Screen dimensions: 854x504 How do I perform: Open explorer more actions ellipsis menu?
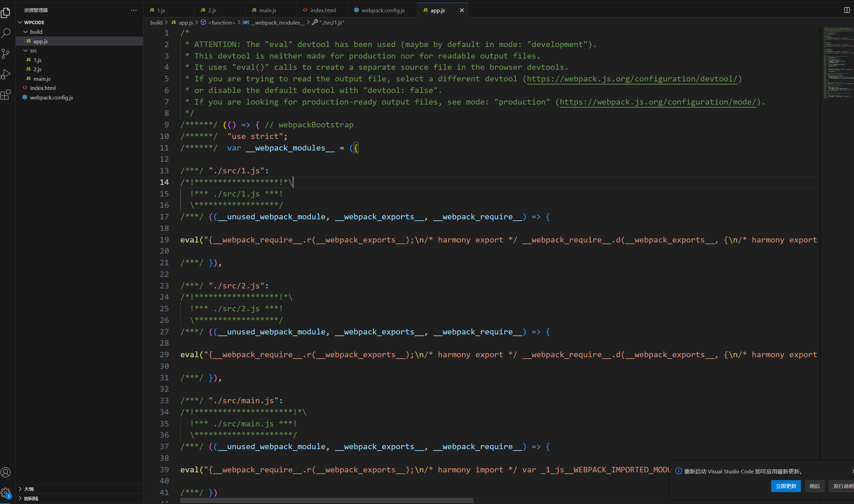134,10
